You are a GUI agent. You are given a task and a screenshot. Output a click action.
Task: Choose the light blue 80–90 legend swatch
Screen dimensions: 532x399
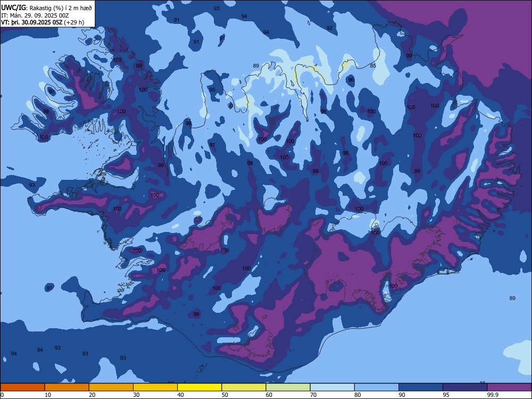coord(377,387)
